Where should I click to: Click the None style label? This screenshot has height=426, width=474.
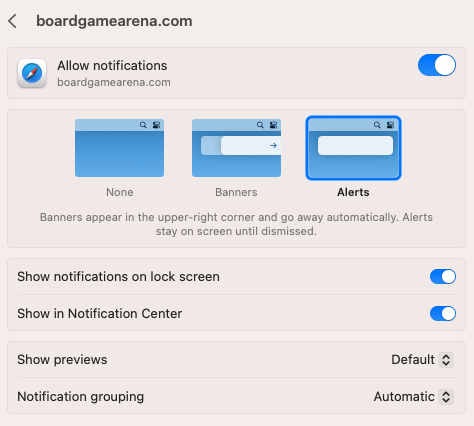[120, 192]
